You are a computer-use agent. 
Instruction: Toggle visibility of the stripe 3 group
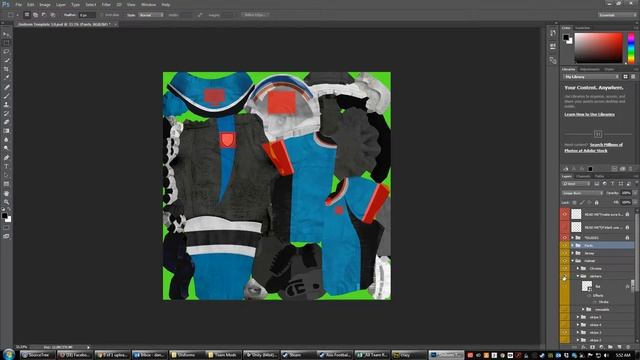tap(565, 332)
